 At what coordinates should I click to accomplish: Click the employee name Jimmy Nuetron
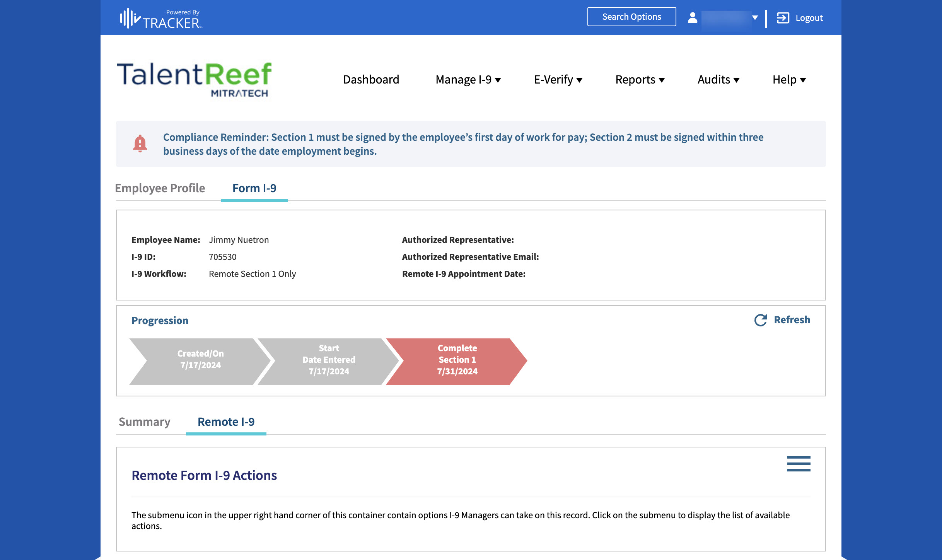(239, 240)
